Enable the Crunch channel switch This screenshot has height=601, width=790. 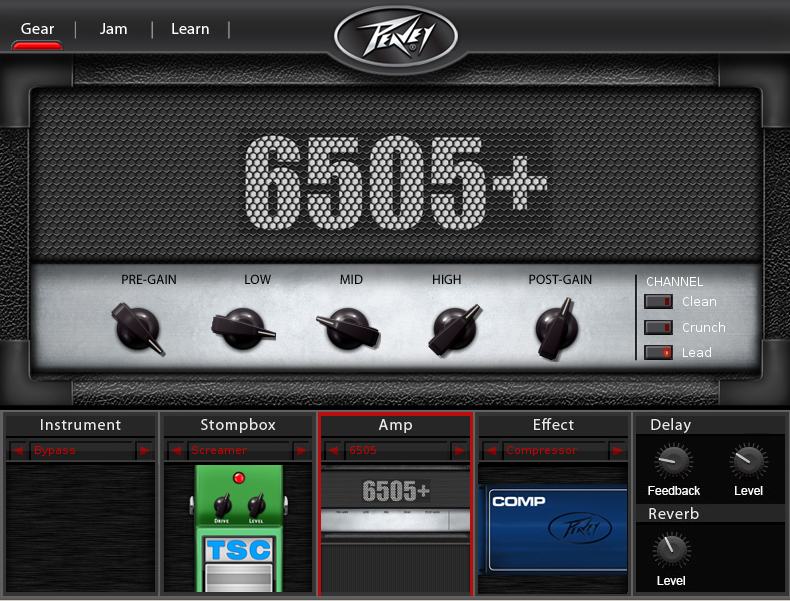[659, 327]
